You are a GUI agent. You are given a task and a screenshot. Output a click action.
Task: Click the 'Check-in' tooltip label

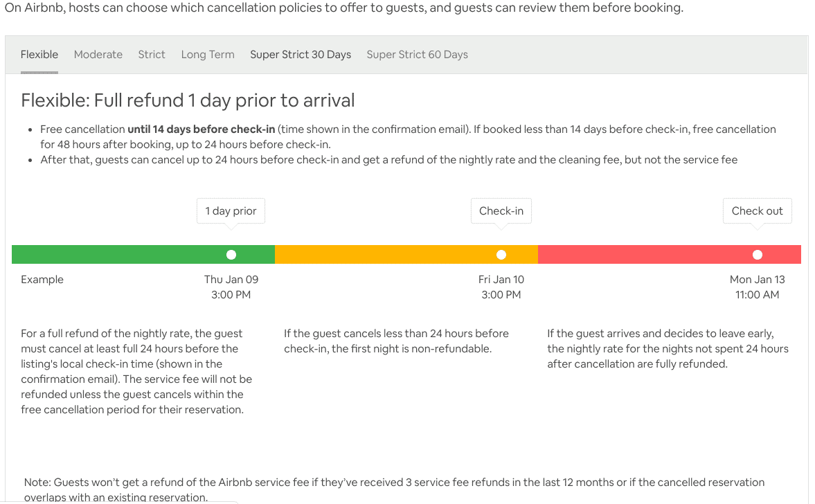point(501,210)
